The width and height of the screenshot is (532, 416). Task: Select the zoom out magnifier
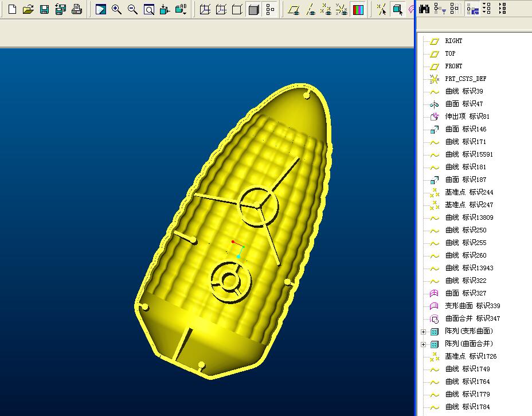pos(132,9)
